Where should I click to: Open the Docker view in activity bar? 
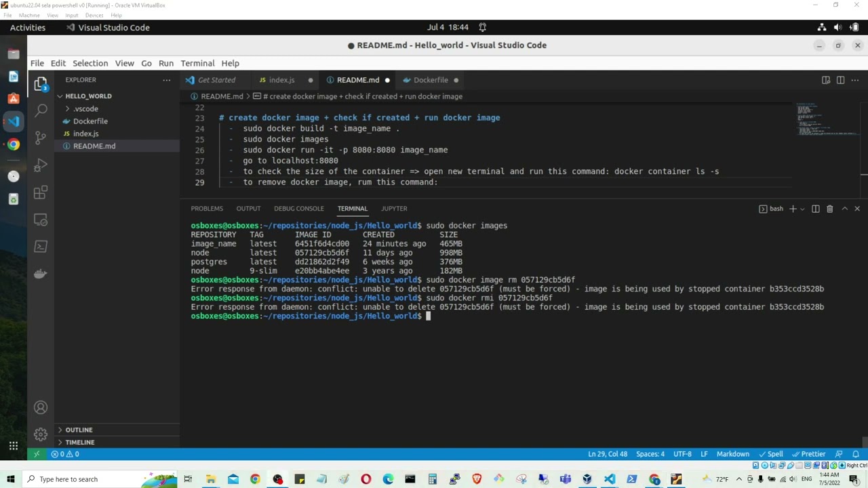[x=41, y=274]
